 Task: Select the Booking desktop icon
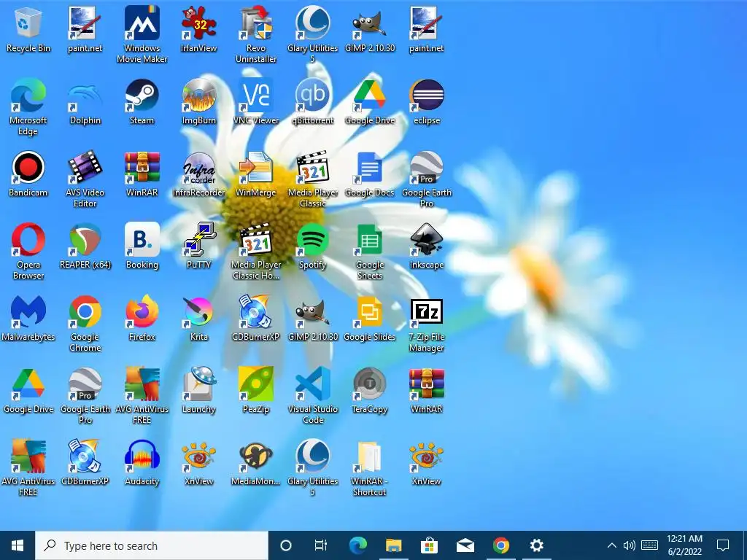142,246
